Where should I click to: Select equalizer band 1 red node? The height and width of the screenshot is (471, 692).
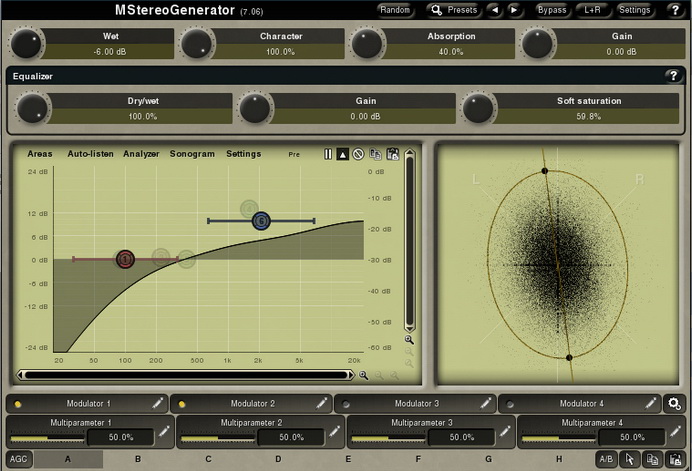(x=125, y=259)
